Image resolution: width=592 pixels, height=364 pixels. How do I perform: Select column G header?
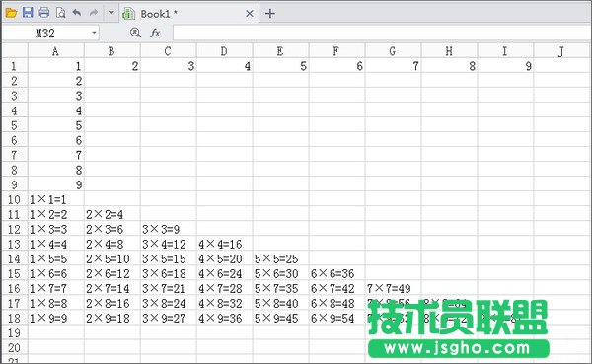tap(393, 51)
